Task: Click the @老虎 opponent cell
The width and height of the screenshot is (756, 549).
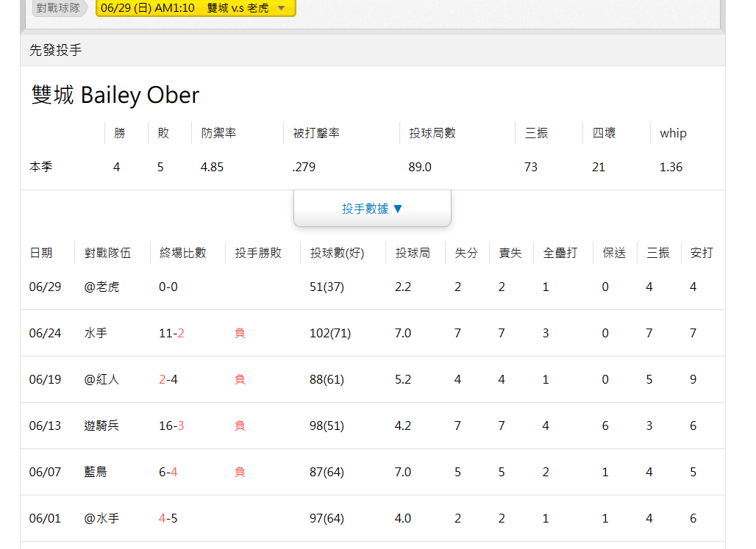Action: pyautogui.click(x=101, y=287)
